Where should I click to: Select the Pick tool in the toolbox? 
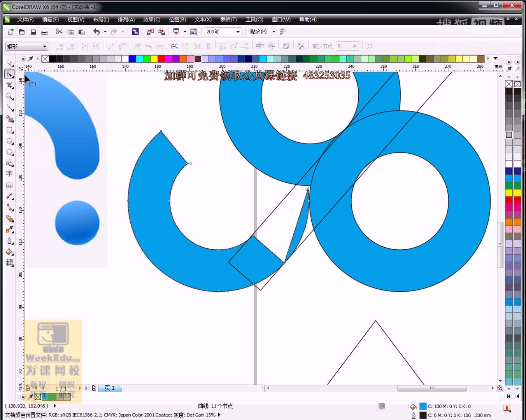tap(10, 63)
